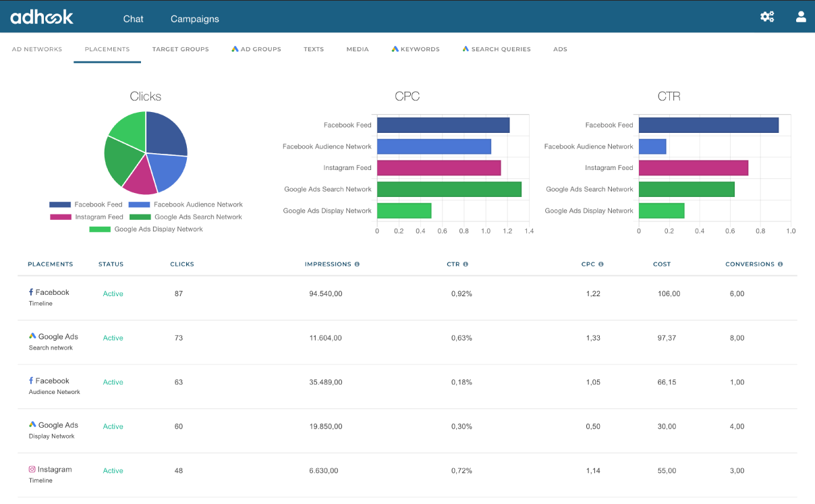
Task: Open the Texts tab
Action: [x=314, y=49]
